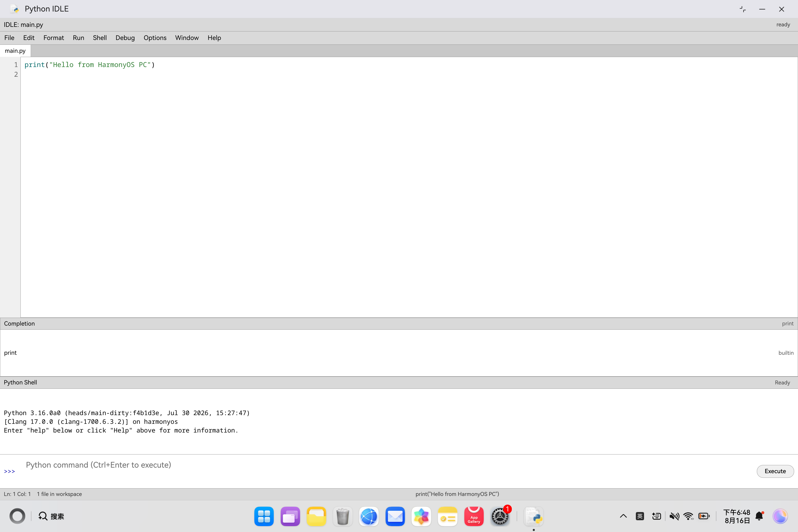Open the Help menu
Screen dimensions: 798x532
[x=214, y=38]
